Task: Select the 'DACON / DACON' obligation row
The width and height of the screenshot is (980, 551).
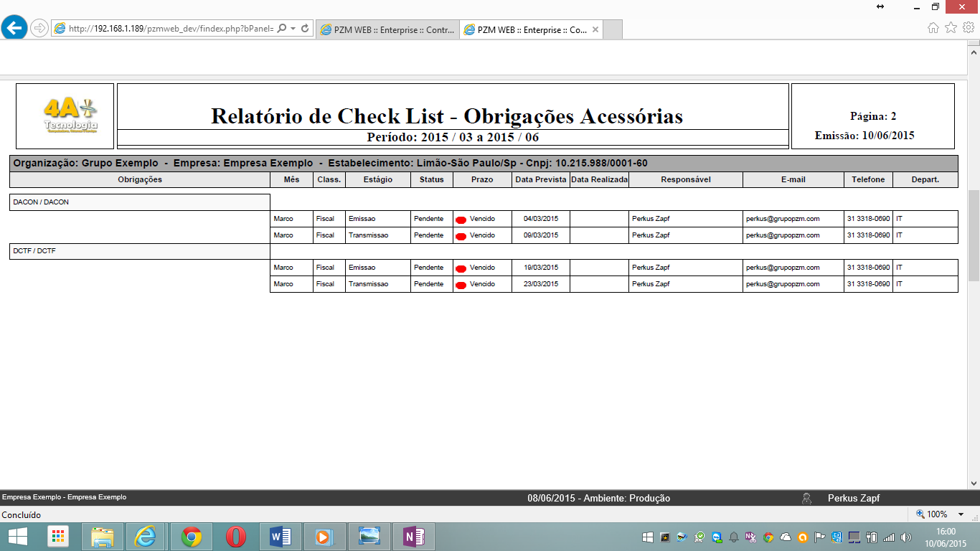Action: [140, 202]
